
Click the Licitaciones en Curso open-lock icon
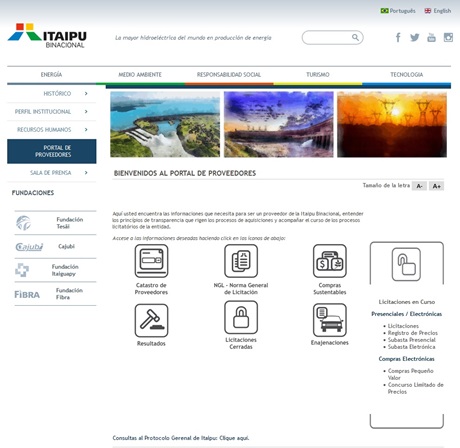click(406, 264)
